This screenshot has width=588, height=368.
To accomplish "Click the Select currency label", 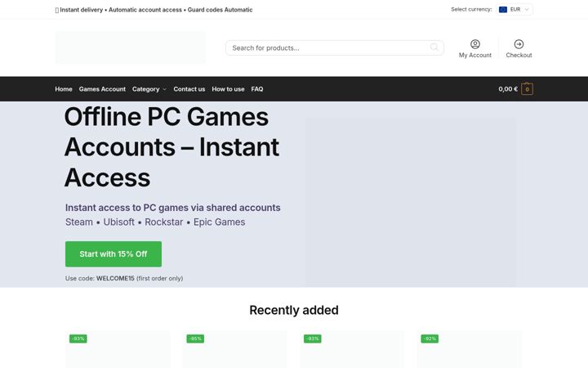I will [471, 9].
